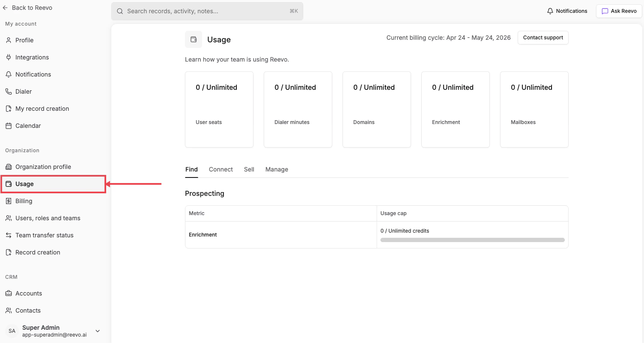The width and height of the screenshot is (644, 343).
Task: Open the Dialer settings
Action: [x=54, y=92]
